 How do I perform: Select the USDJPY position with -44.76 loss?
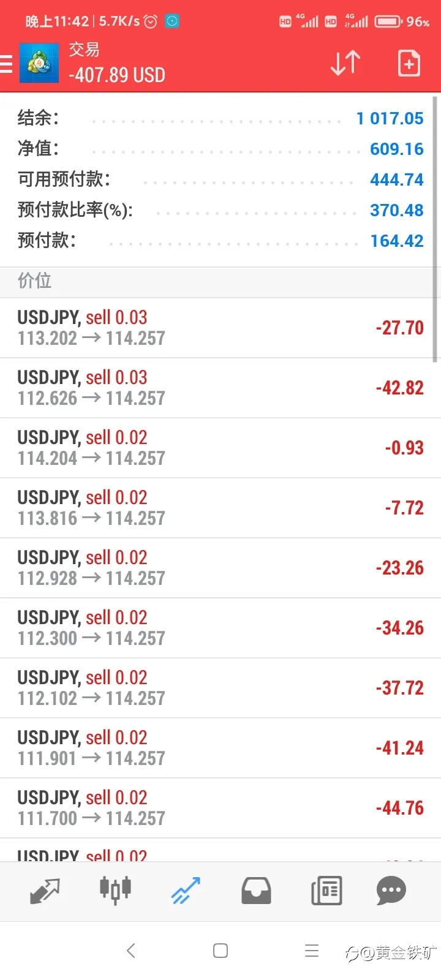pyautogui.click(x=221, y=808)
